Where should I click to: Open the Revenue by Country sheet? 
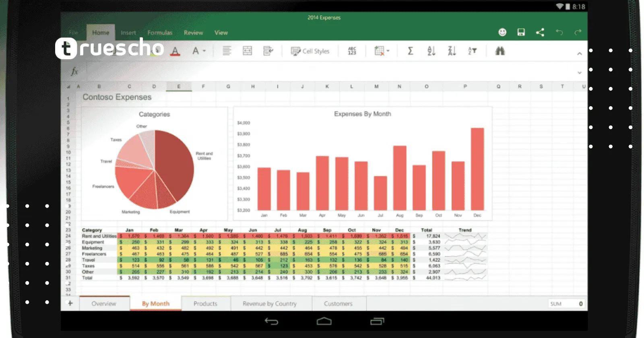[269, 304]
